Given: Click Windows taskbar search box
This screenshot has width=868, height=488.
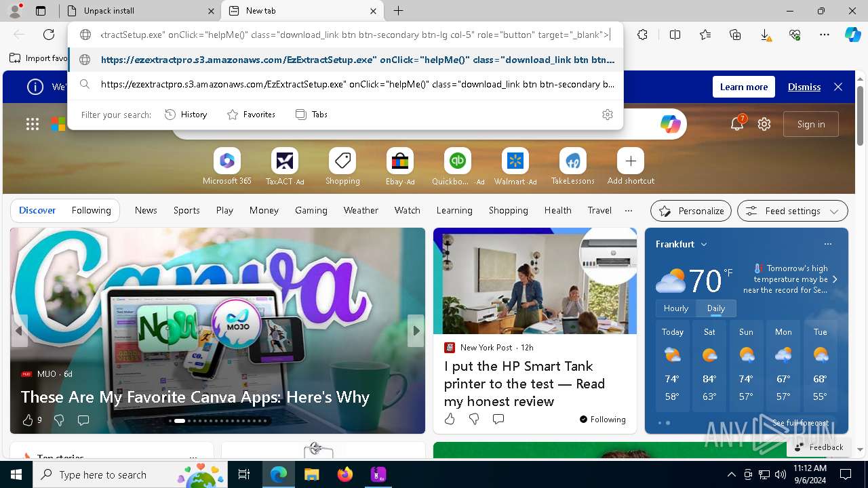Looking at the screenshot, I should [x=130, y=474].
